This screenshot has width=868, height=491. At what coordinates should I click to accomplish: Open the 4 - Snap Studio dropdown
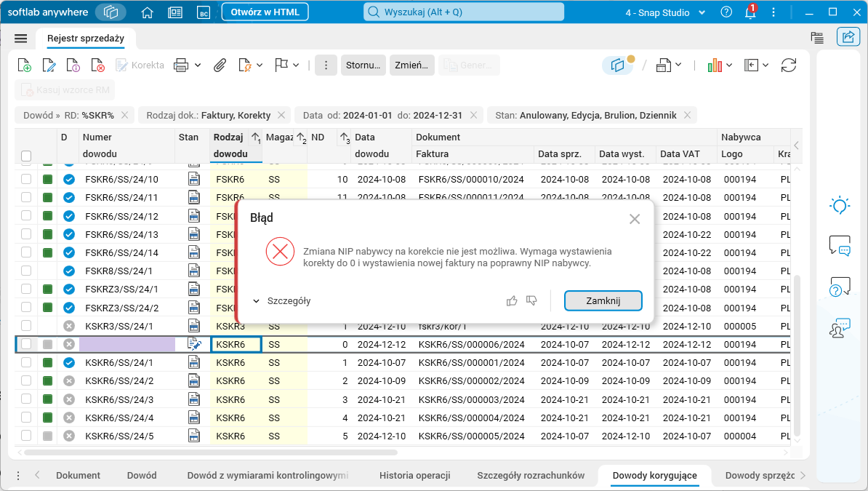[x=665, y=12]
